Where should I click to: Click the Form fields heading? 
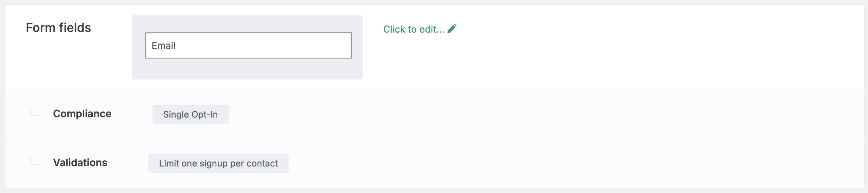[58, 28]
